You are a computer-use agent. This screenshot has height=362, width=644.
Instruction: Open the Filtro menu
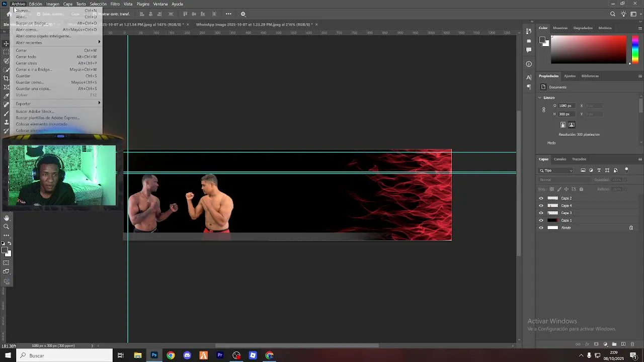pyautogui.click(x=115, y=4)
